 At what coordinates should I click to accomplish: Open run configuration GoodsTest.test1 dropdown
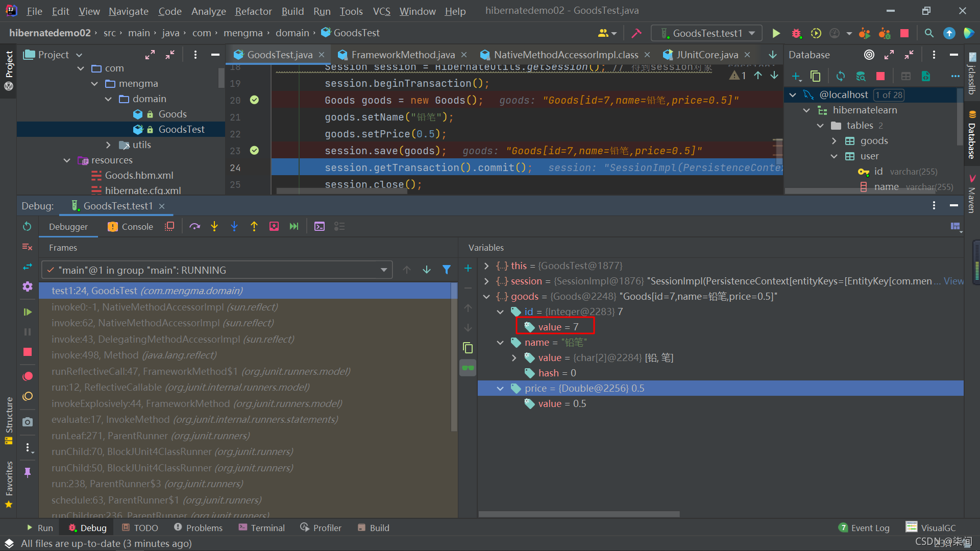(x=706, y=33)
